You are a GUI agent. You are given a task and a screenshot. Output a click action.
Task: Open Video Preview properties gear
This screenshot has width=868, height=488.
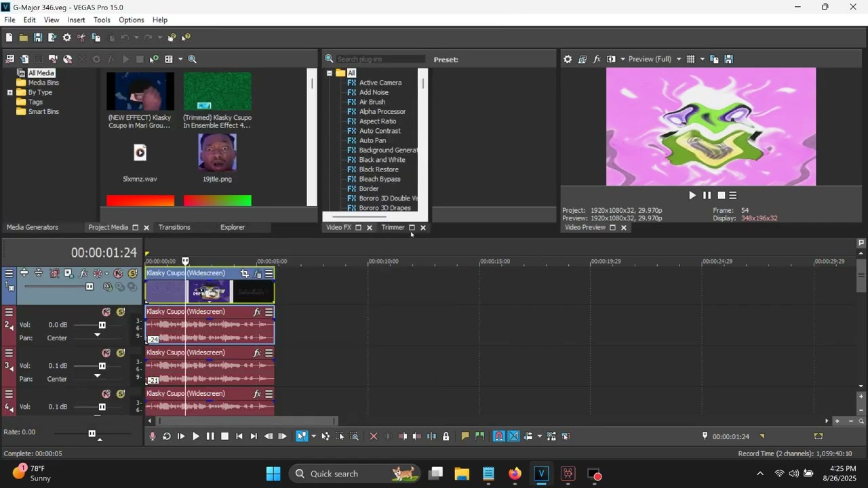pos(568,59)
